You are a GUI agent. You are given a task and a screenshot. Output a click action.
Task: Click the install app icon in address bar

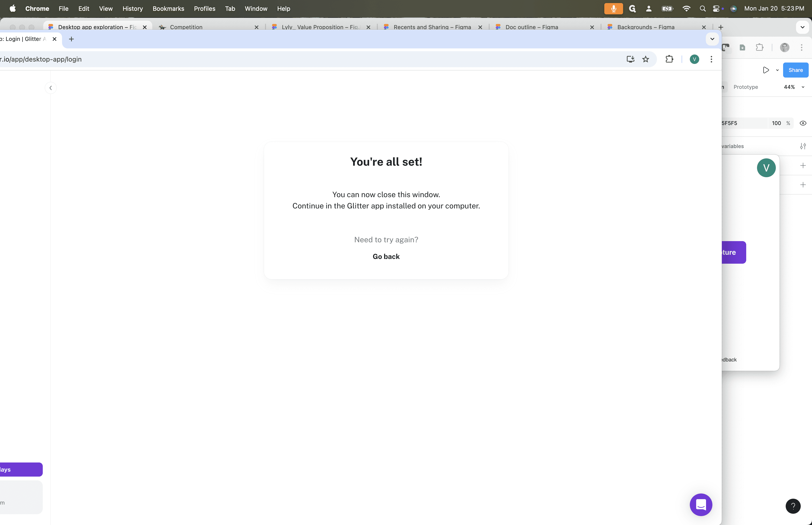point(630,59)
